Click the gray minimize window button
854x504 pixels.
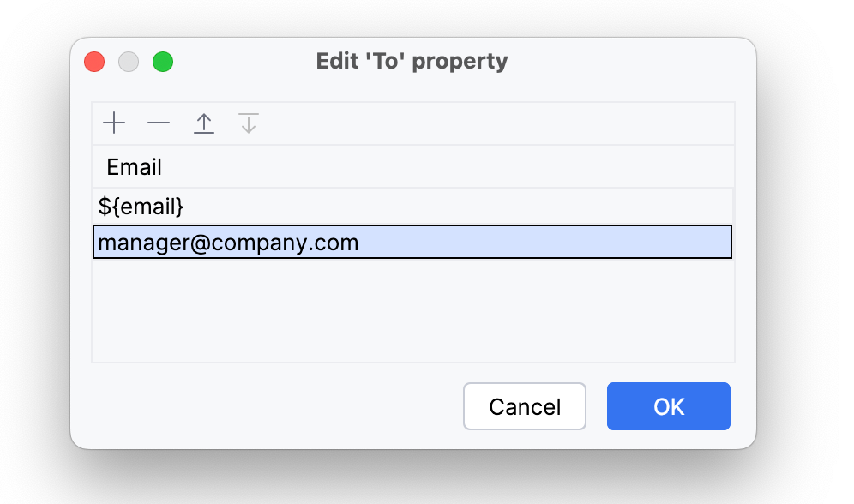coord(129,62)
